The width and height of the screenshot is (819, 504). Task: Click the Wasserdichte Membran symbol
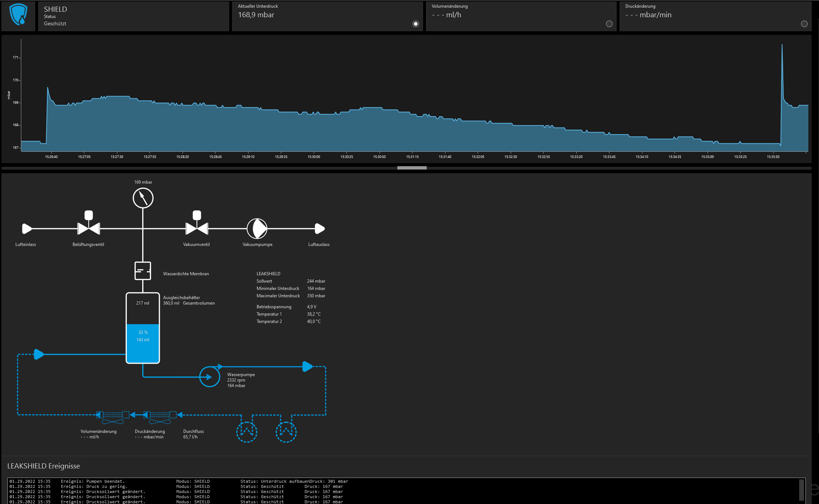pos(143,271)
